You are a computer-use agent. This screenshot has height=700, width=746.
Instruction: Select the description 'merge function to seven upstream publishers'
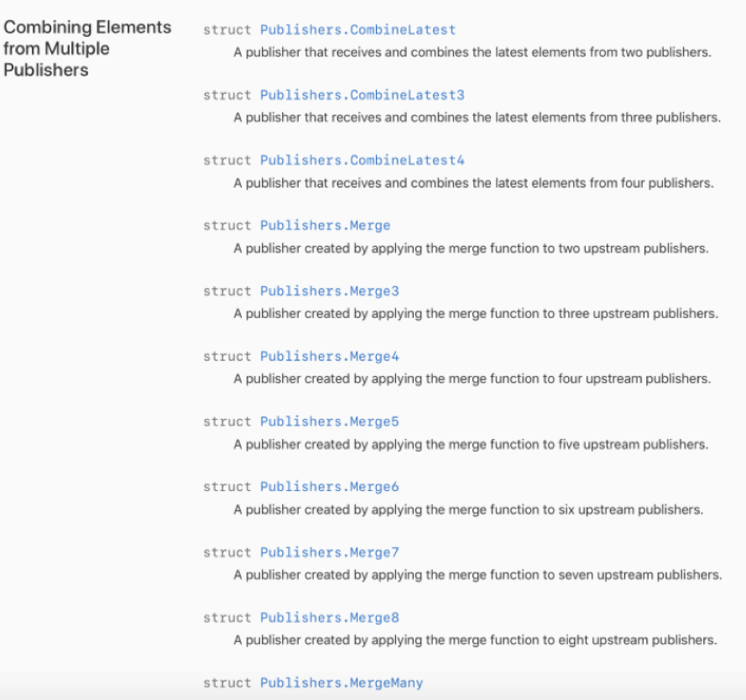point(477,575)
